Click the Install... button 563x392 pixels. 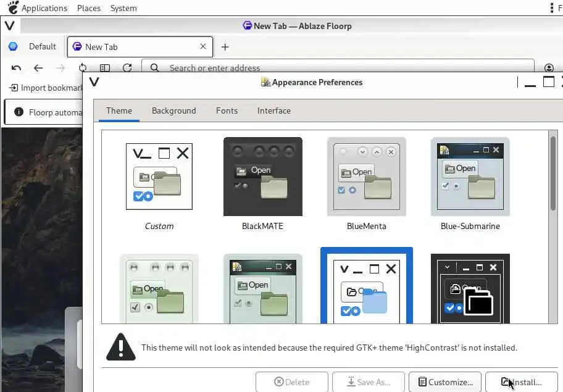pos(522,382)
